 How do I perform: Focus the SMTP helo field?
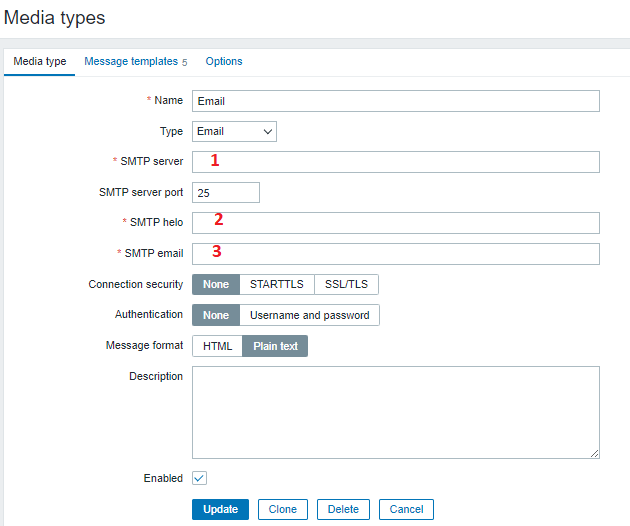(395, 222)
